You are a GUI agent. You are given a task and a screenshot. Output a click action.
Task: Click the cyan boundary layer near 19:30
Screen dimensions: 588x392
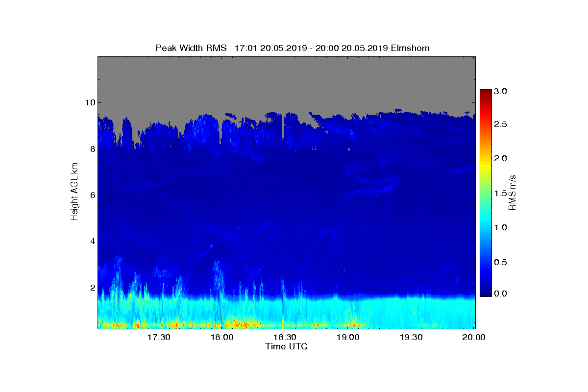[x=411, y=313]
